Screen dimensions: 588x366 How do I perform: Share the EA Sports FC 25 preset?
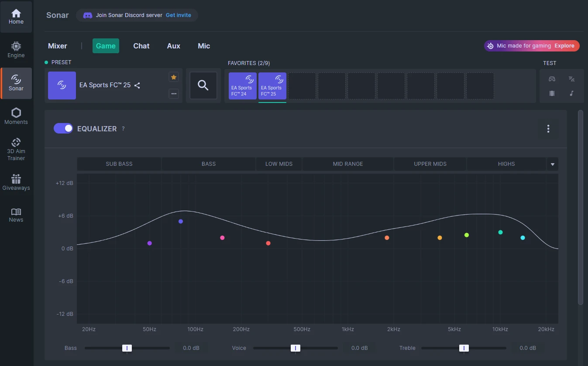click(137, 86)
